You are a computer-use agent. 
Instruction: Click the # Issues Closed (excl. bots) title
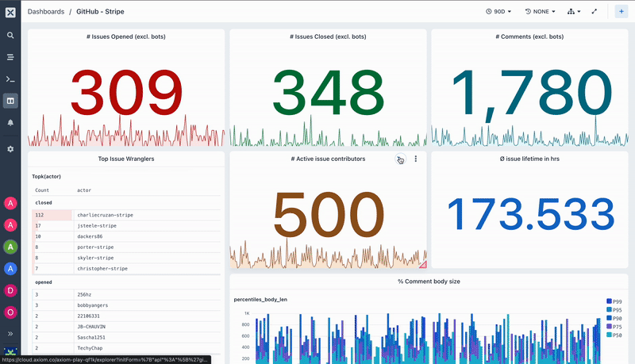click(x=328, y=36)
